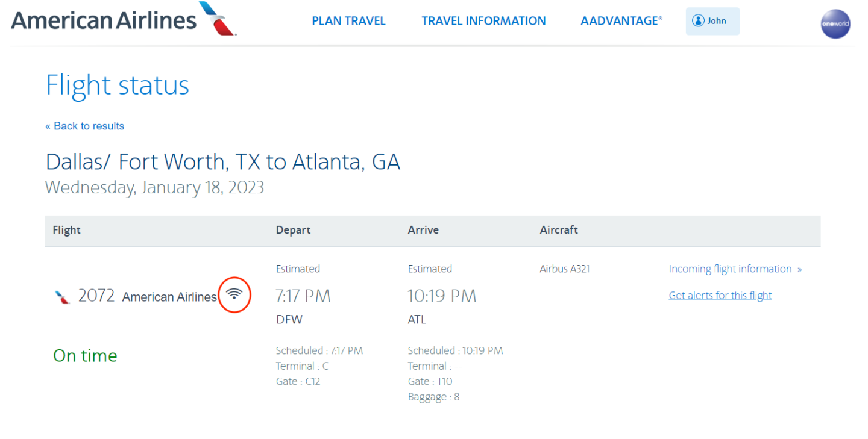Go back to results
The image size is (868, 439).
click(x=85, y=126)
